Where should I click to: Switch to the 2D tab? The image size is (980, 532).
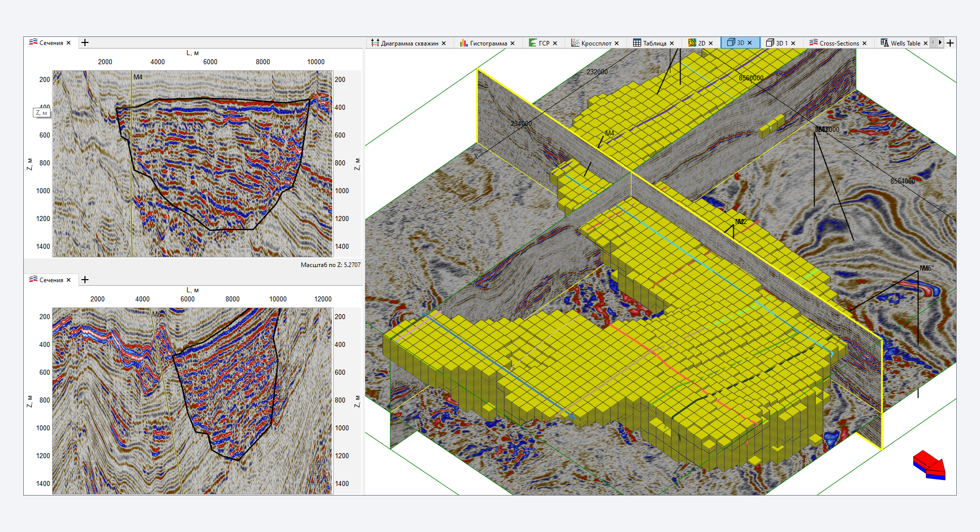[x=701, y=43]
